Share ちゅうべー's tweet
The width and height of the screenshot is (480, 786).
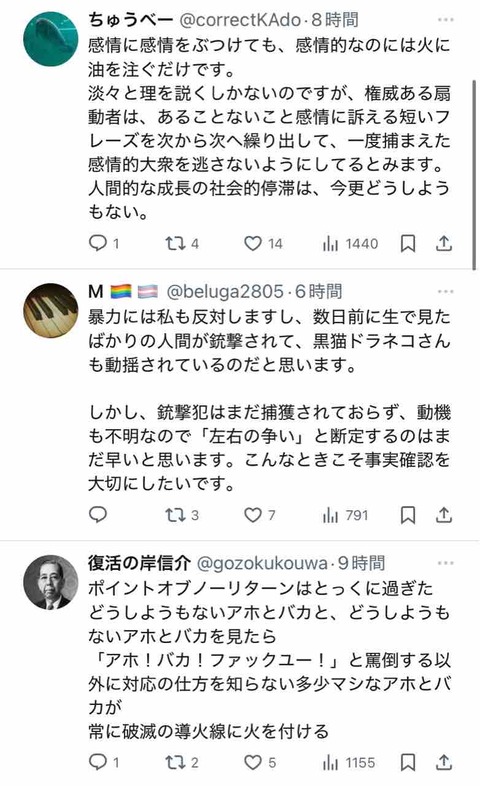pyautogui.click(x=443, y=243)
